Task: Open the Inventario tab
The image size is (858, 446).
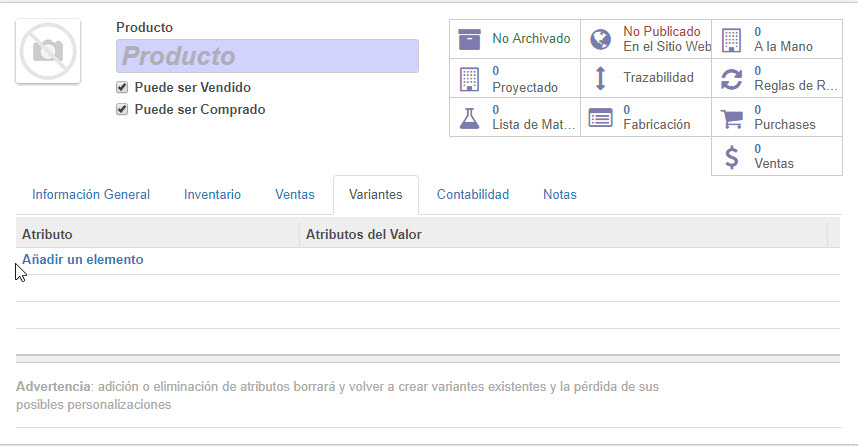Action: point(212,195)
